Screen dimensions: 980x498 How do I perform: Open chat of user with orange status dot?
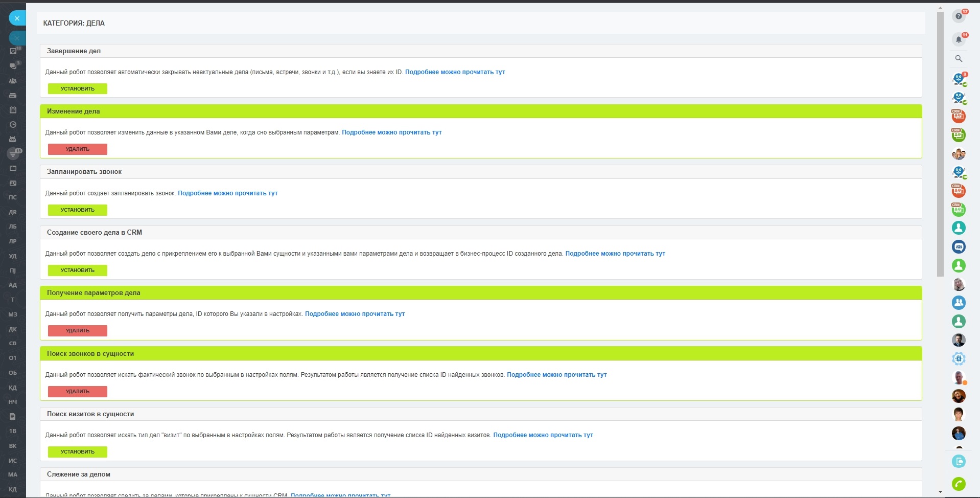pyautogui.click(x=959, y=377)
